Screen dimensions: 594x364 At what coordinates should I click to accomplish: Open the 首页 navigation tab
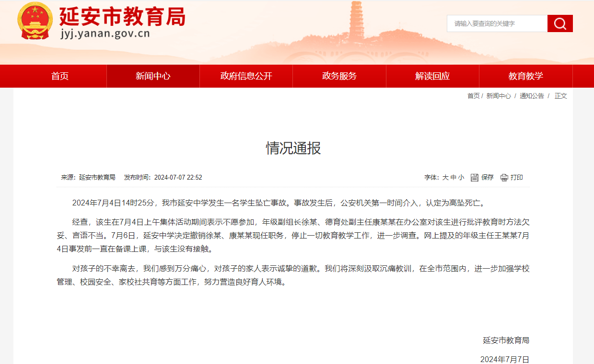60,76
